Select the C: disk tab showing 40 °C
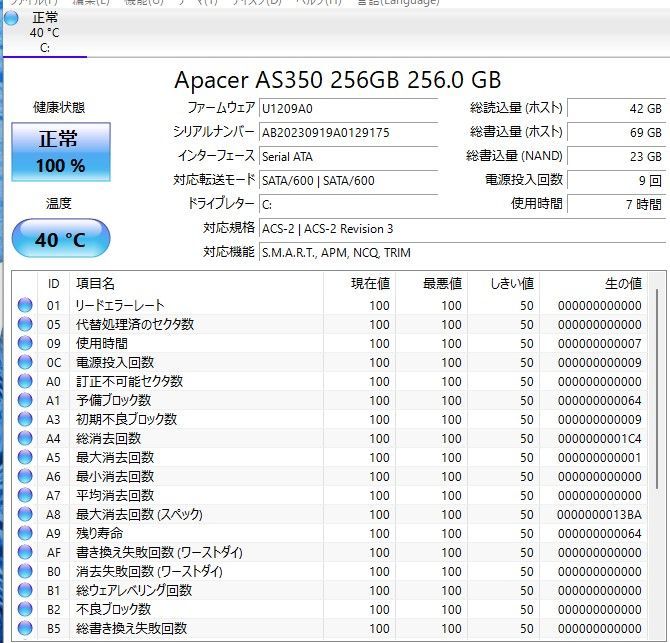 [44, 33]
